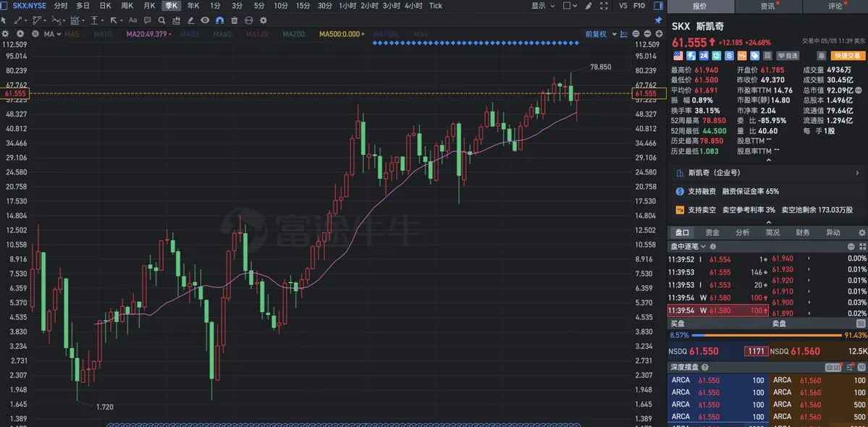Viewport: 868px width, 427px height.
Task: Set a price alert with bell icon
Action: (822, 56)
